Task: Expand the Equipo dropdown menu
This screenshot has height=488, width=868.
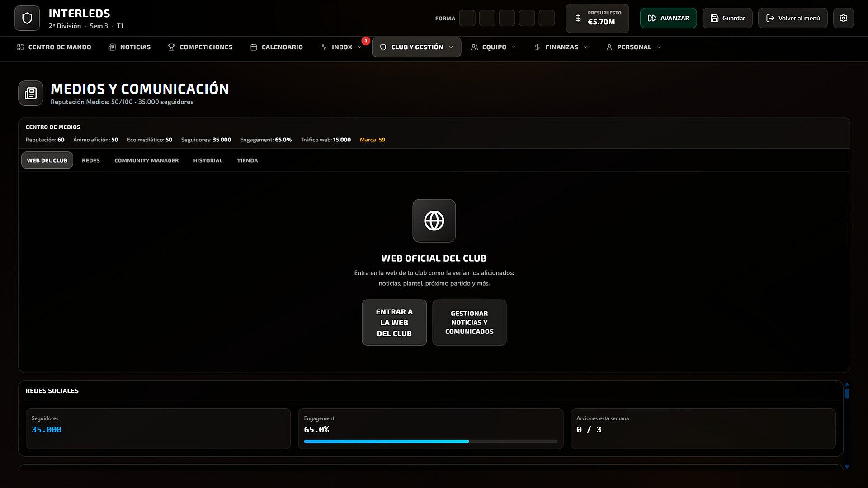Action: point(493,47)
